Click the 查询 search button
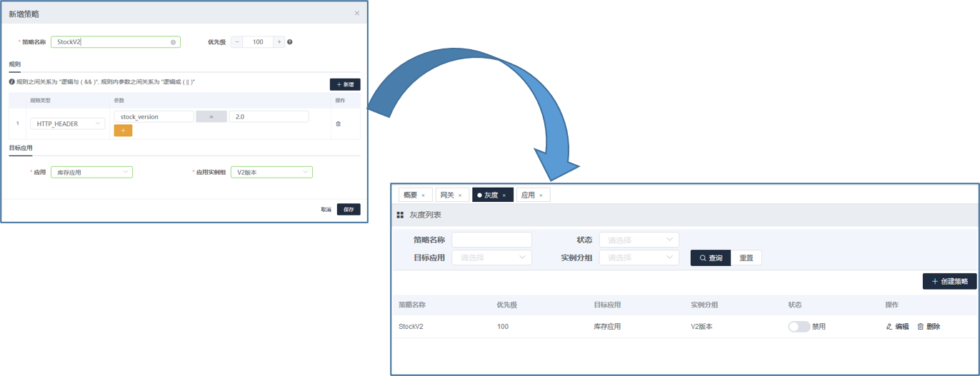The height and width of the screenshot is (376, 980). pos(710,258)
